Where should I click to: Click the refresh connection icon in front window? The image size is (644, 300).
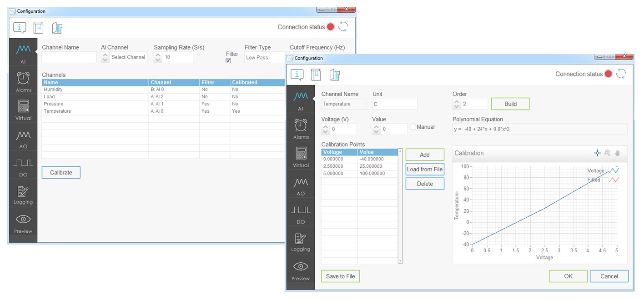click(621, 74)
